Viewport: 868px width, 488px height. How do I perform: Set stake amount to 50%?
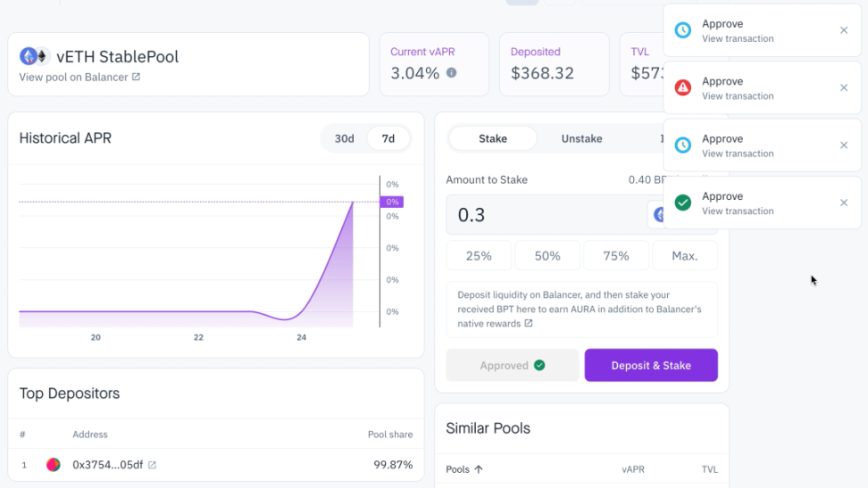tap(547, 256)
